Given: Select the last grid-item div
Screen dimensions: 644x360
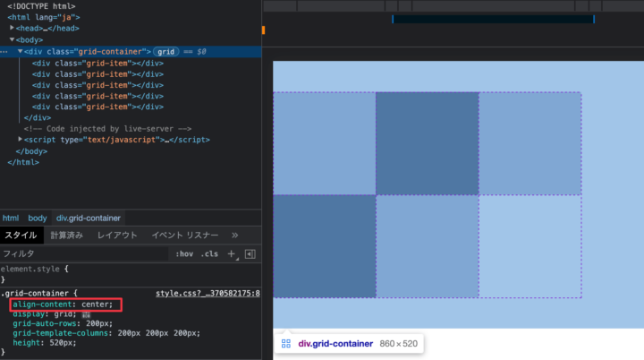Looking at the screenshot, I should (x=97, y=107).
